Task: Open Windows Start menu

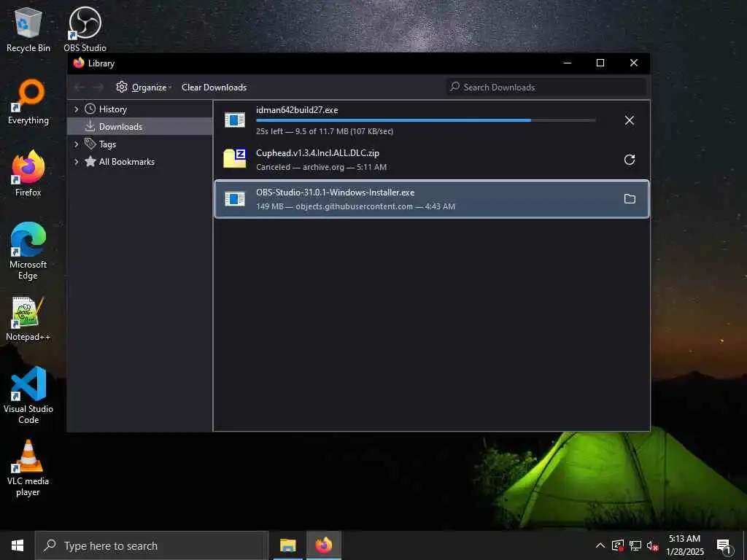Action: click(x=18, y=545)
